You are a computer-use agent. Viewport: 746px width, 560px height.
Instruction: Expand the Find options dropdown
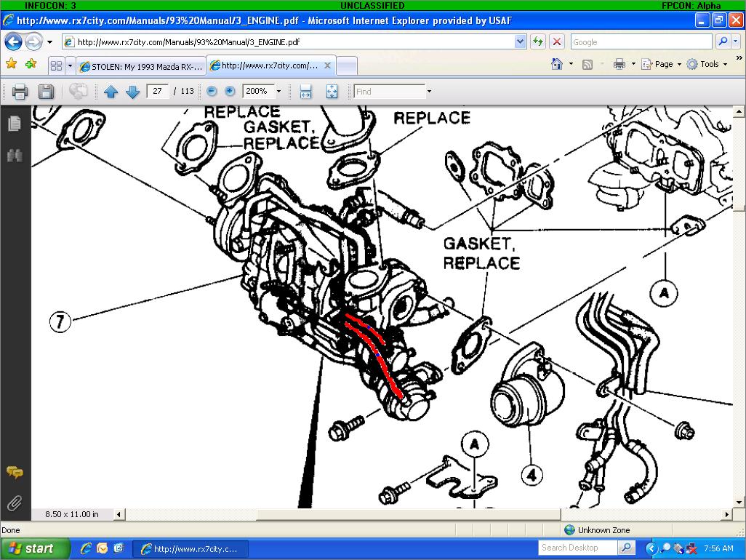[429, 92]
